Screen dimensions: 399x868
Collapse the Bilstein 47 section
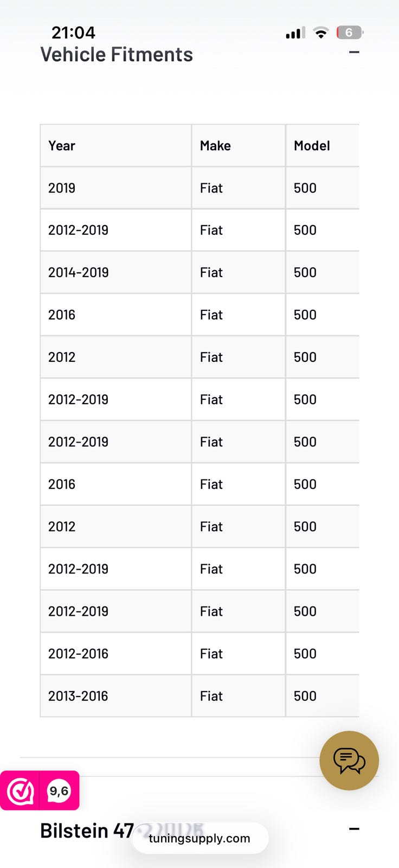[x=354, y=829]
